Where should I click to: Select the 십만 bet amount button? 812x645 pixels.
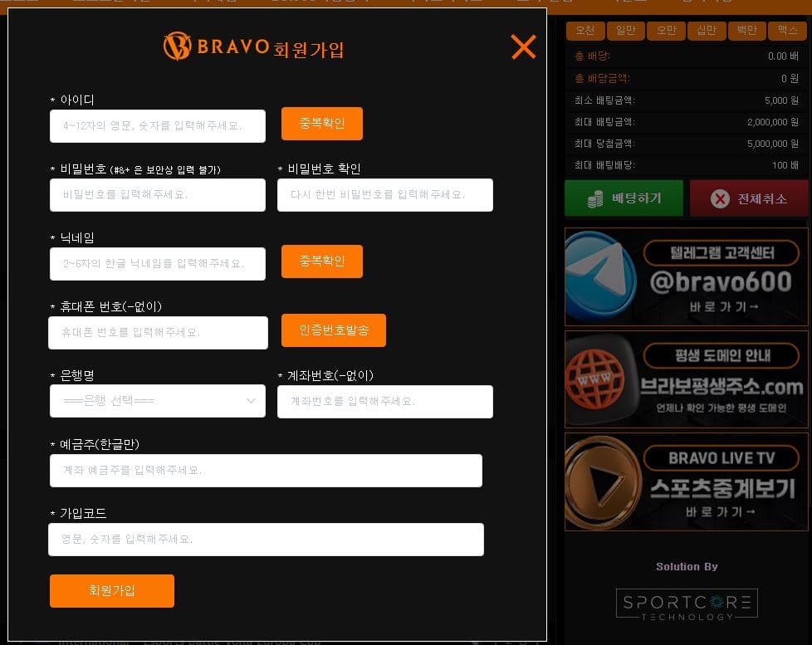[707, 31]
